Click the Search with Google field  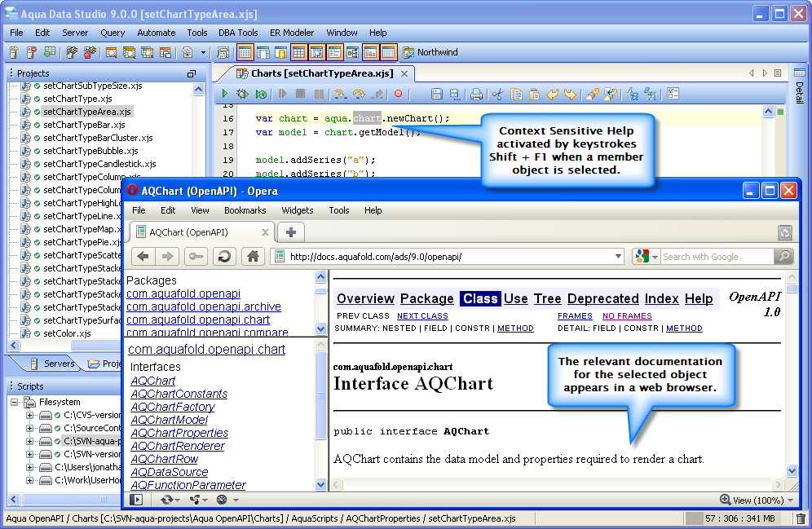pyautogui.click(x=717, y=257)
